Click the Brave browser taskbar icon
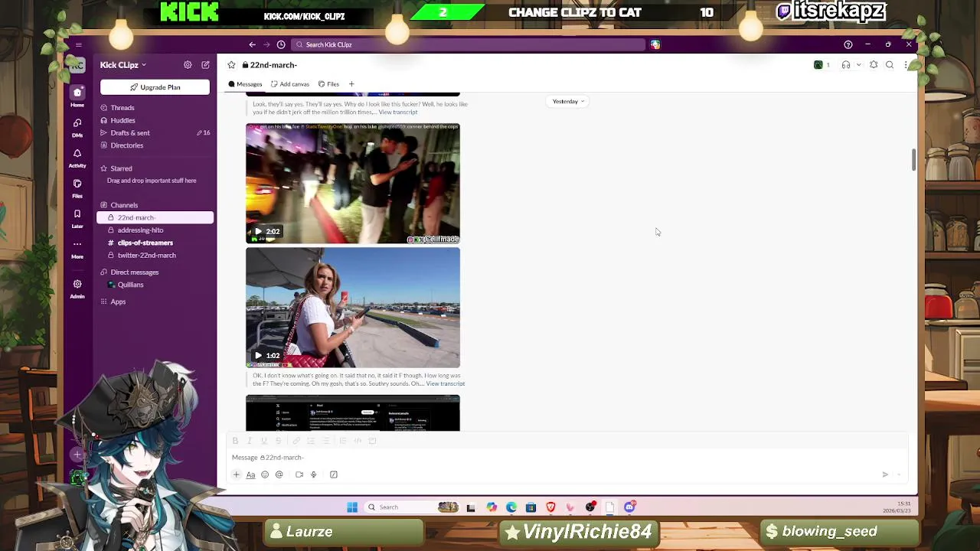 click(550, 507)
